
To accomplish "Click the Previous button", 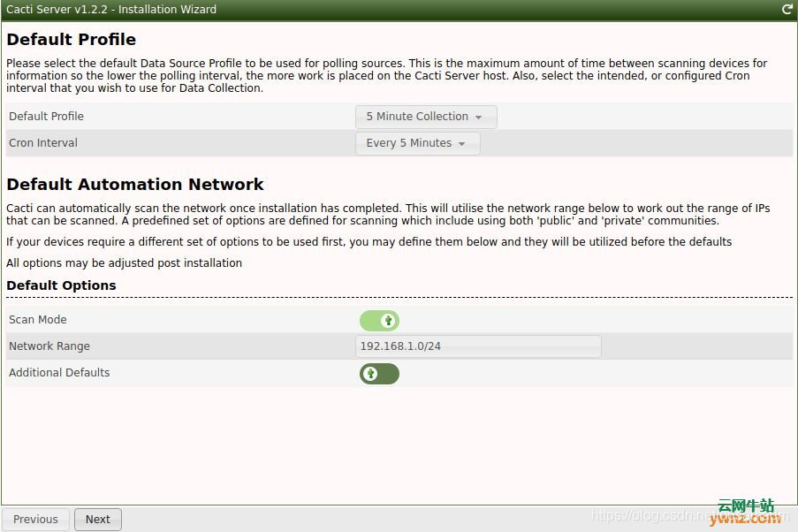I will click(x=35, y=520).
